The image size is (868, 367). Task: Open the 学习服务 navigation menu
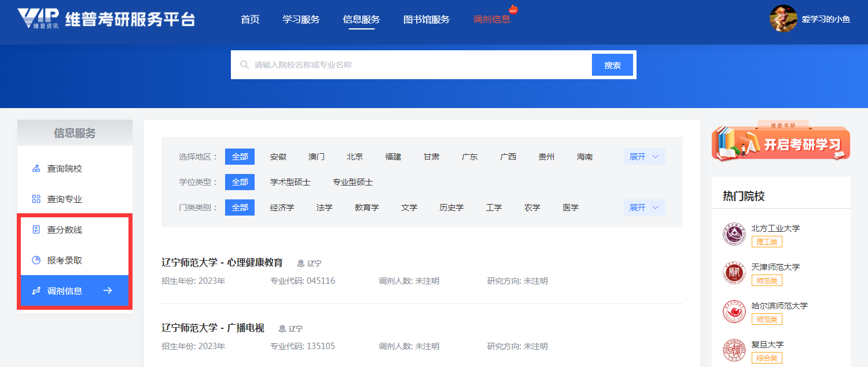pos(301,19)
